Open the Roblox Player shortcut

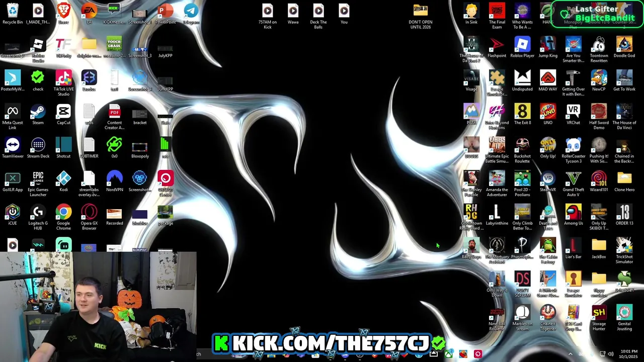(522, 47)
